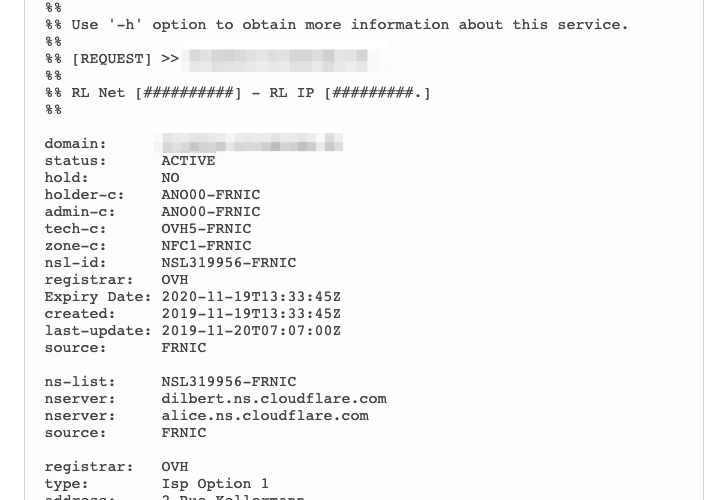Click the ns-list value NSL319956-FRNIC
This screenshot has width=713, height=500.
[228, 381]
